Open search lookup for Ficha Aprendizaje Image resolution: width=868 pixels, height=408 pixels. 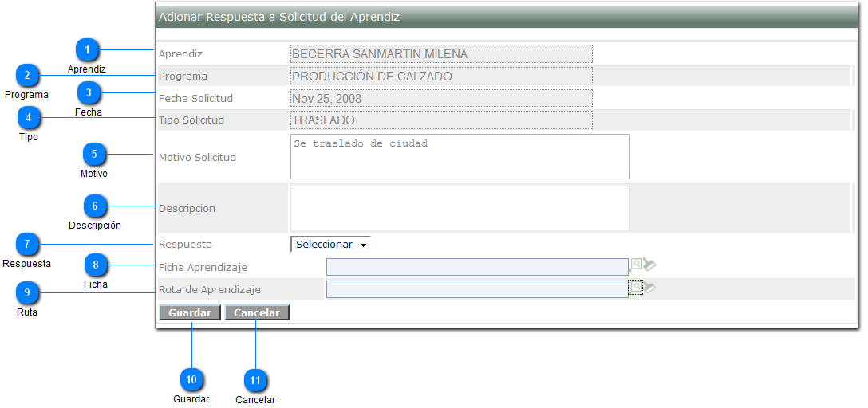(x=636, y=265)
